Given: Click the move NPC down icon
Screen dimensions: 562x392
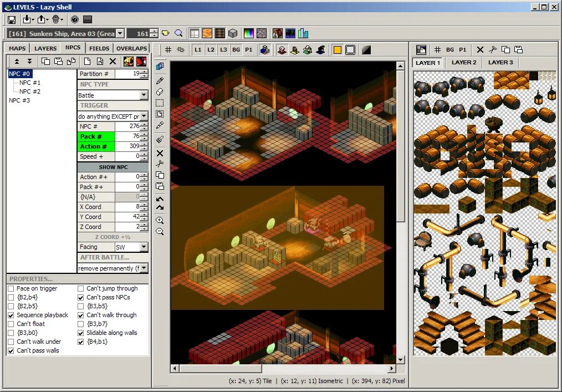Looking at the screenshot, I should pos(29,62).
